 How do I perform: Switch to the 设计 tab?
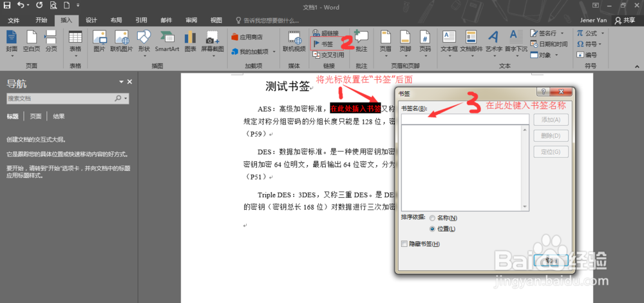(x=91, y=20)
